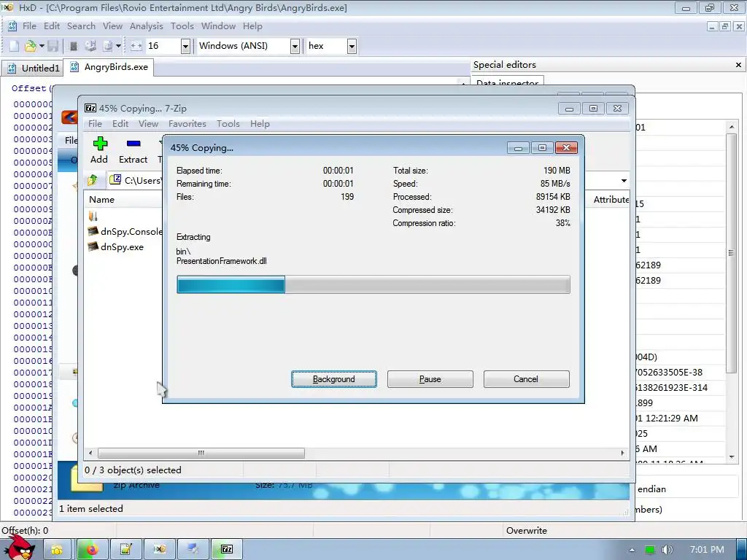Click the Overwrite mode status bar entry

527,531
